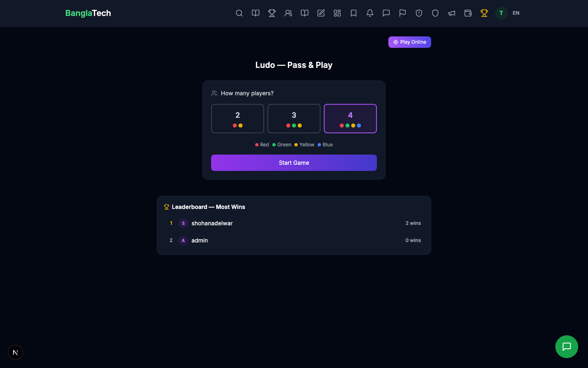
Task: Open the EN language selector
Action: pyautogui.click(x=516, y=13)
